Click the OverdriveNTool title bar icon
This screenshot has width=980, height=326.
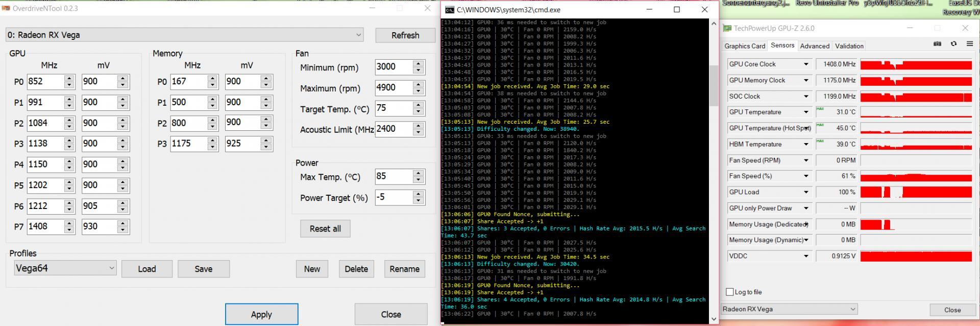6,9
